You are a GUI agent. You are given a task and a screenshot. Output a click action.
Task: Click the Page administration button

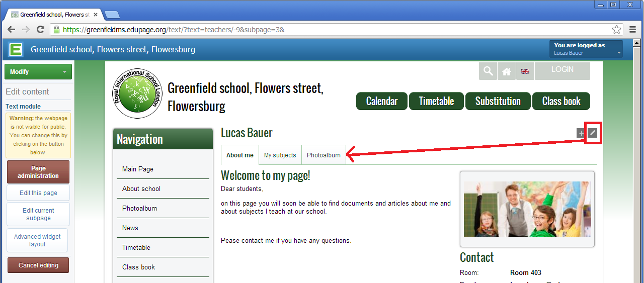(38, 172)
